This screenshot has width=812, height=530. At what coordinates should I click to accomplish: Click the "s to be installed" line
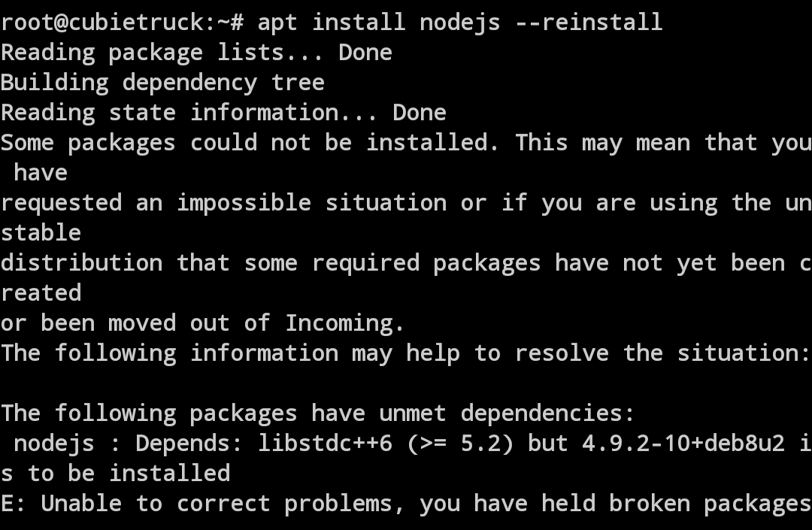coord(115,473)
